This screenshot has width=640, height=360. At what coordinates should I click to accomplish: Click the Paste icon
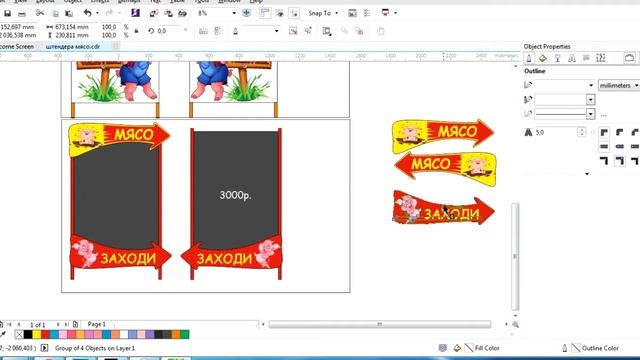coord(69,13)
